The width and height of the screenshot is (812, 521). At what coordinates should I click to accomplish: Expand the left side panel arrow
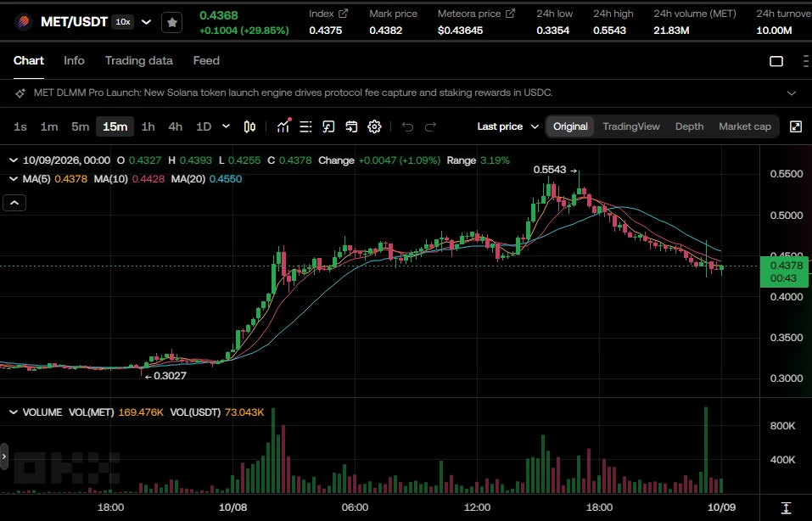4,457
